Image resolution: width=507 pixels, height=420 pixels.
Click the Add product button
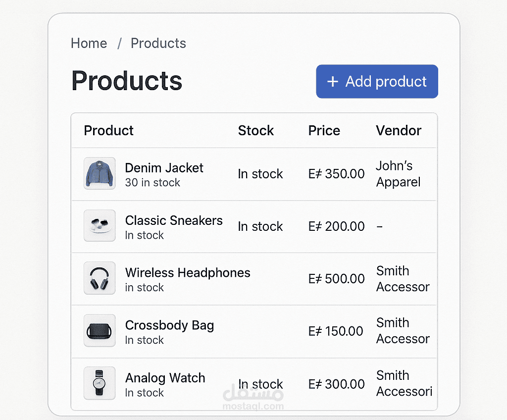(377, 81)
